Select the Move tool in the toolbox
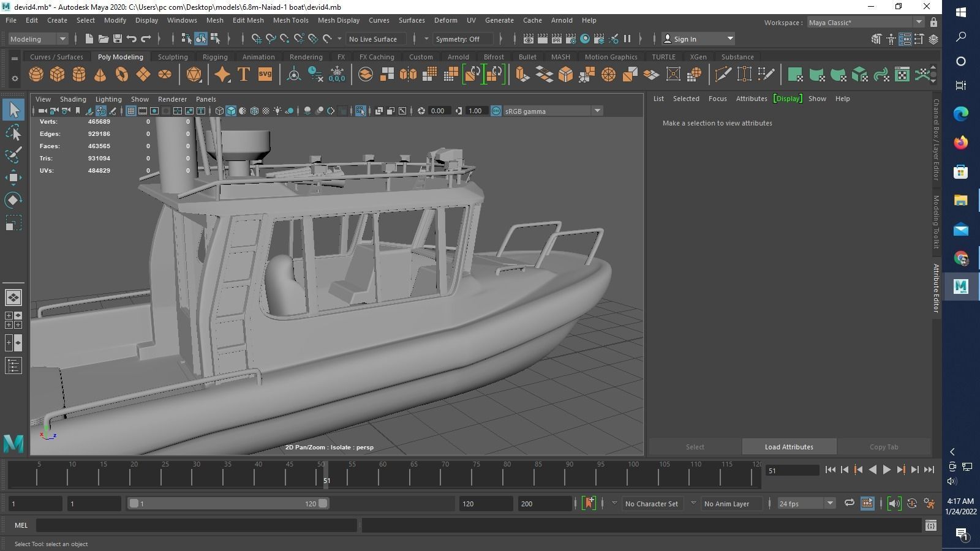Viewport: 980px width, 551px height. (x=13, y=178)
